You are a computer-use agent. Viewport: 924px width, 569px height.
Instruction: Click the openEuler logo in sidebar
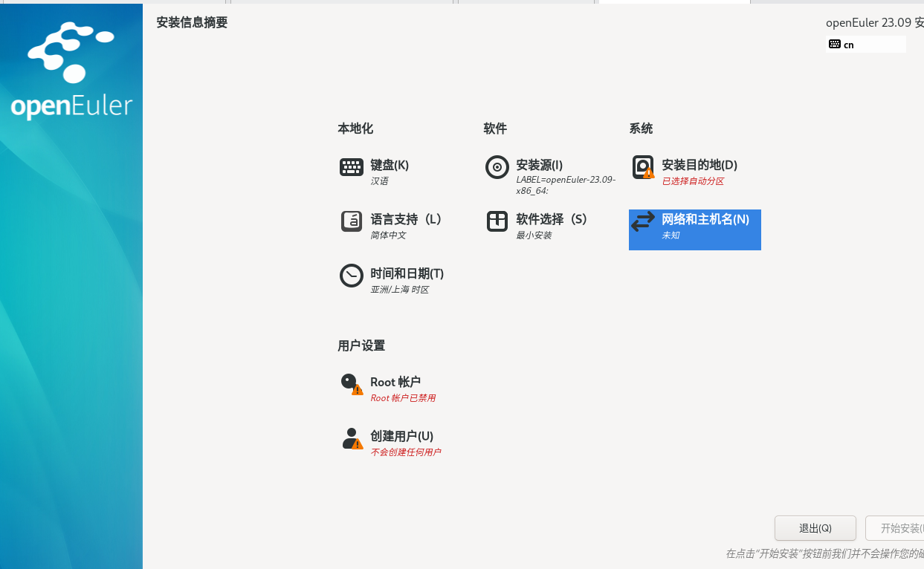[71, 71]
